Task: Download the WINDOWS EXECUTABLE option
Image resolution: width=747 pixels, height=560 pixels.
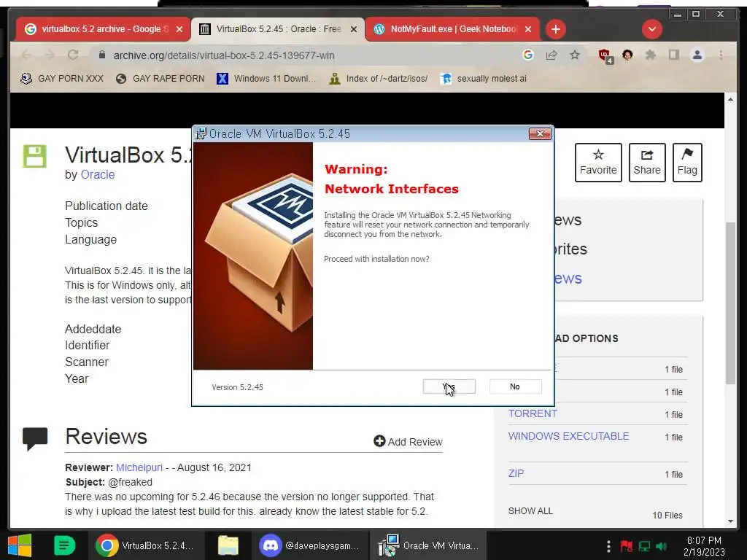Action: click(569, 436)
